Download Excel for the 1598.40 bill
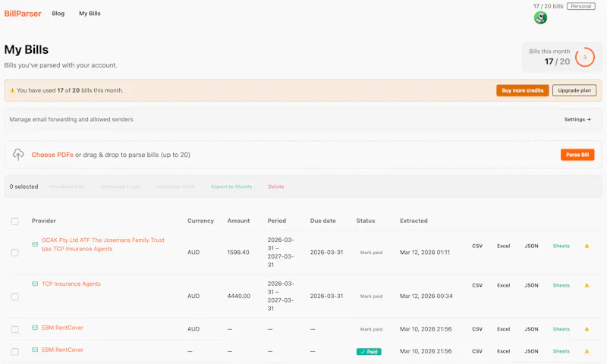The width and height of the screenshot is (607, 364). pyautogui.click(x=503, y=246)
